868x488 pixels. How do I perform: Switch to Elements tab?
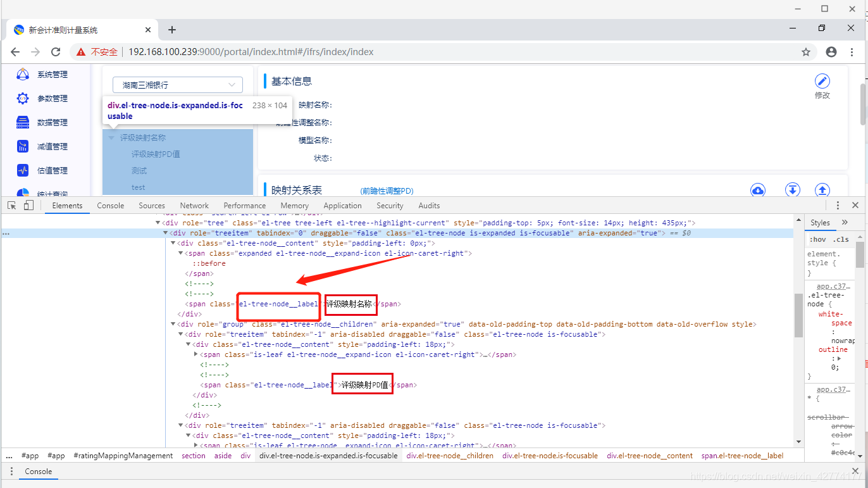(67, 206)
